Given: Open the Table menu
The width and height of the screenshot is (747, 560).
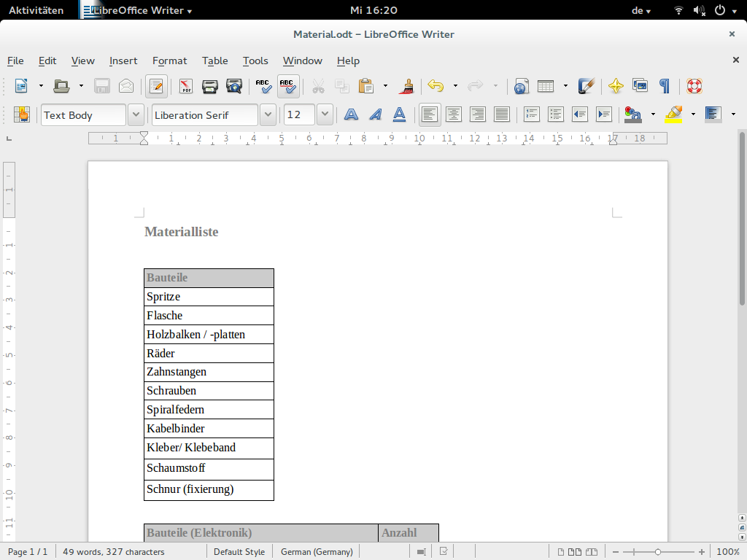Looking at the screenshot, I should tap(215, 61).
